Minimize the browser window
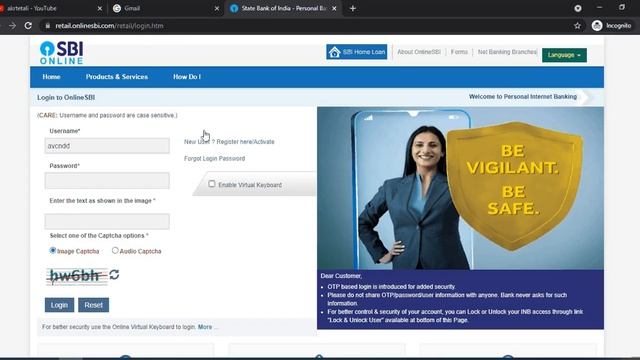Viewport: 640px width, 360px height. coord(599,8)
